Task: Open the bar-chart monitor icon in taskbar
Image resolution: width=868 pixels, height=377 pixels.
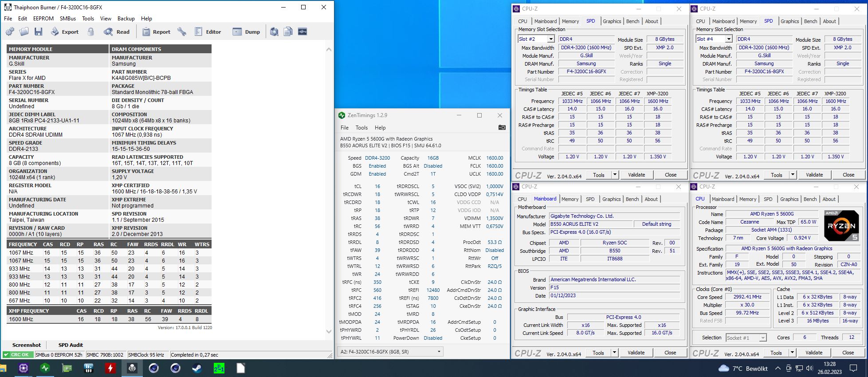Action: (89, 368)
